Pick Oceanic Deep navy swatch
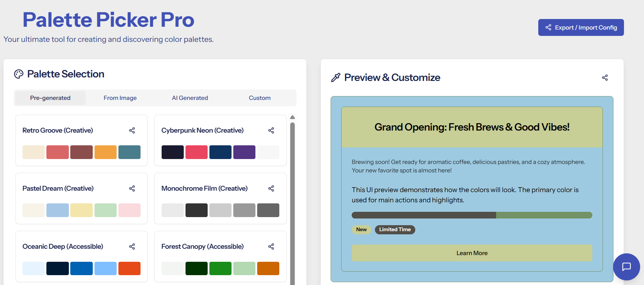Screen dimensions: 644x285 [x=58, y=268]
